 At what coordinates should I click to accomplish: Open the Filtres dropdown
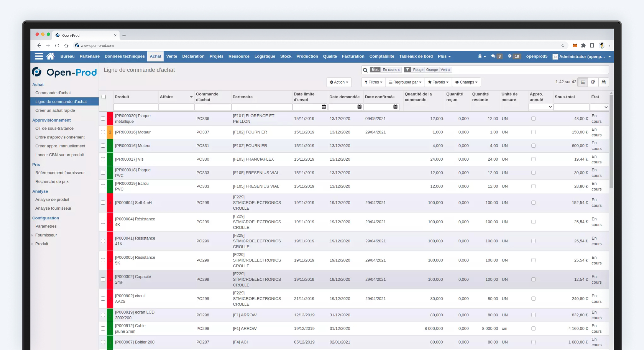click(x=373, y=82)
